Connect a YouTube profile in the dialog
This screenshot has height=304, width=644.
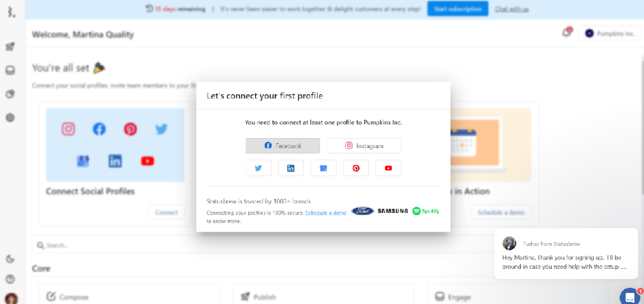[x=388, y=168]
